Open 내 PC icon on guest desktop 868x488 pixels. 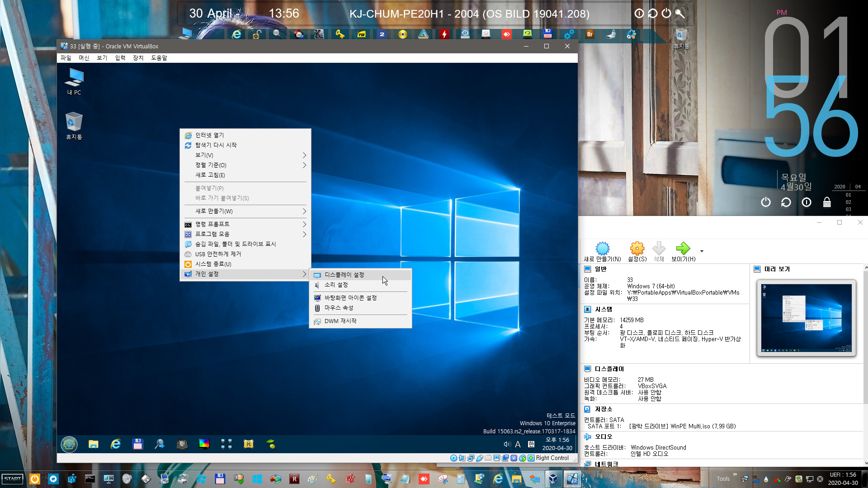tap(74, 81)
